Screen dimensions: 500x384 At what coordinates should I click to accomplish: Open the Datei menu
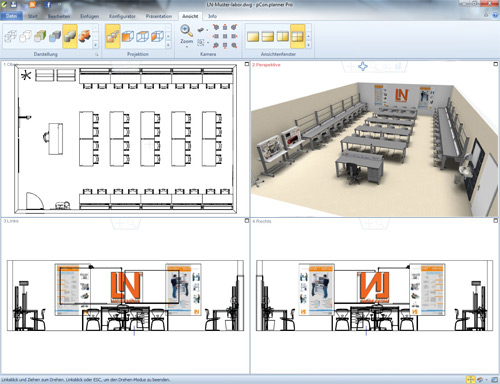(11, 16)
